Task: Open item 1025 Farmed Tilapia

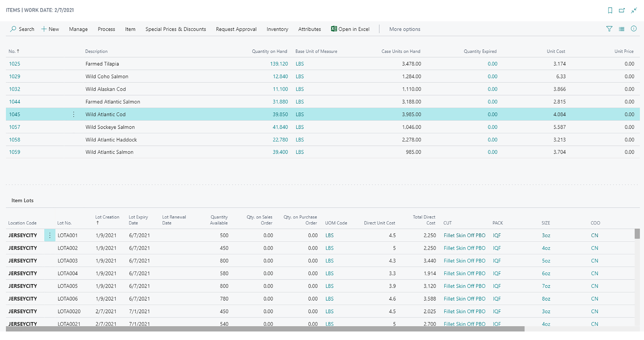Action: point(15,64)
